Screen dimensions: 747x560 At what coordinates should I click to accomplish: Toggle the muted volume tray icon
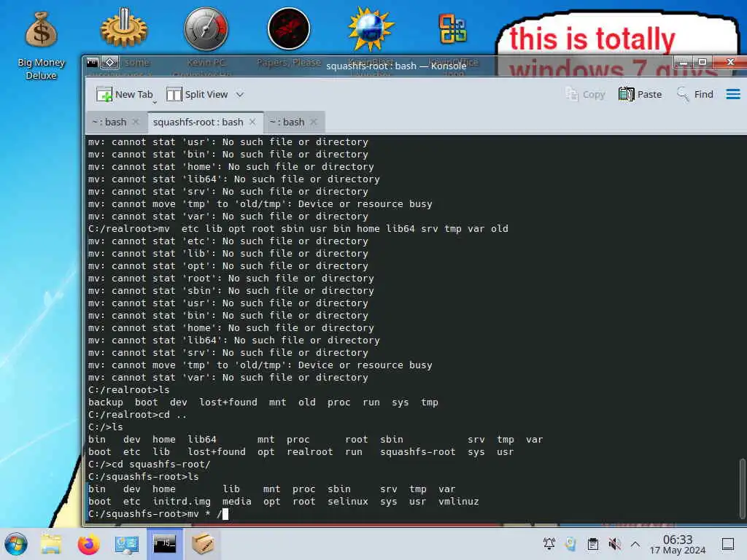coord(614,543)
